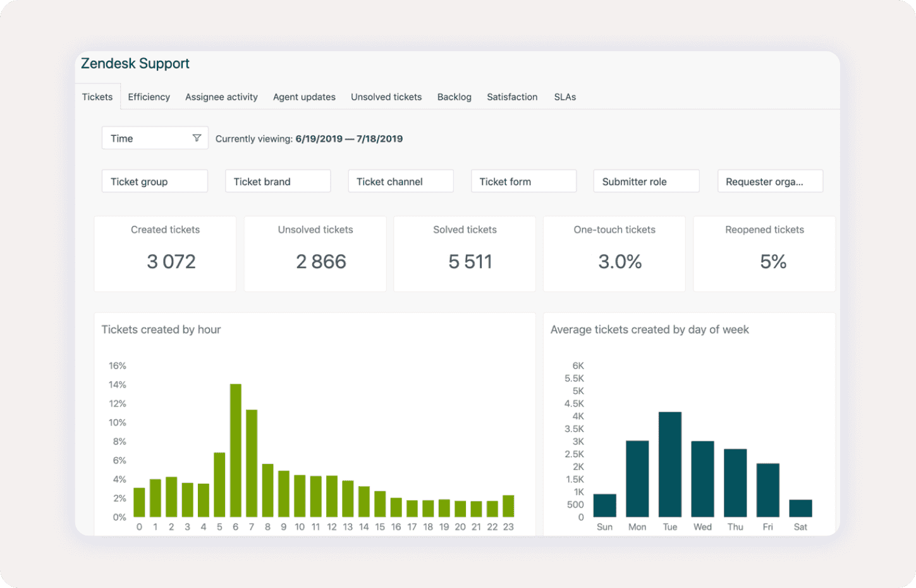916x588 pixels.
Task: Click the Fri bar in weekday chart
Action: click(x=768, y=491)
